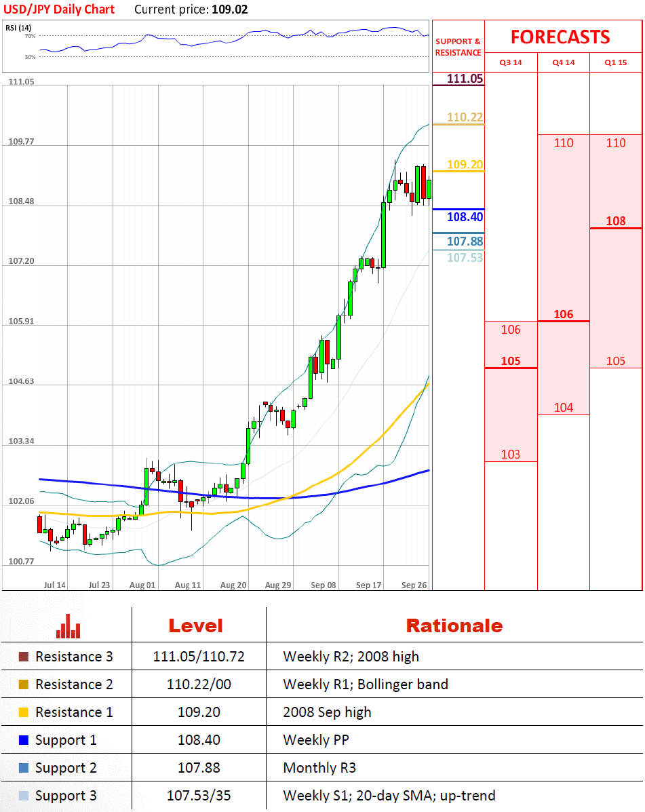Click the FORECASTS heading
The width and height of the screenshot is (645, 812).
[x=560, y=37]
